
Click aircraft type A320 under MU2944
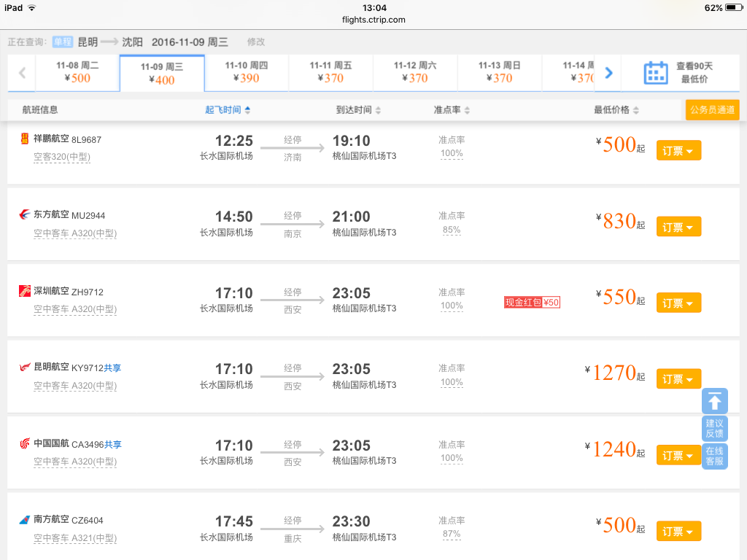[75, 233]
